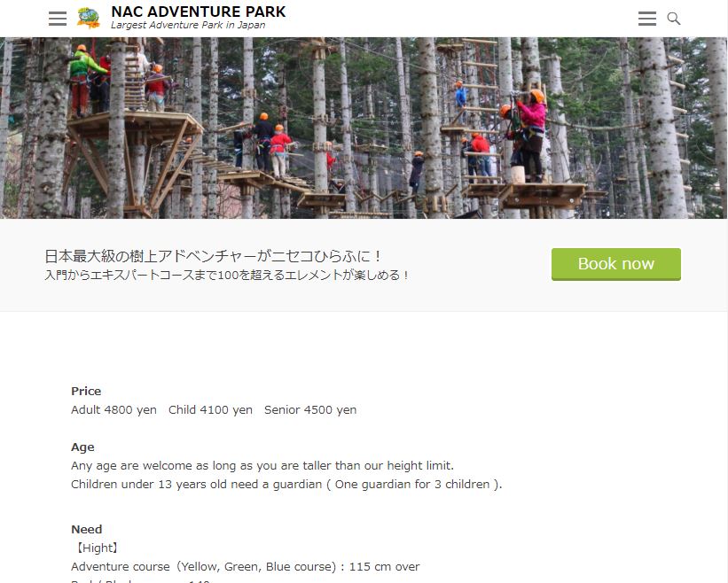Click the 'Adult 4800 yen' price text
This screenshot has width=728, height=583.
(114, 410)
